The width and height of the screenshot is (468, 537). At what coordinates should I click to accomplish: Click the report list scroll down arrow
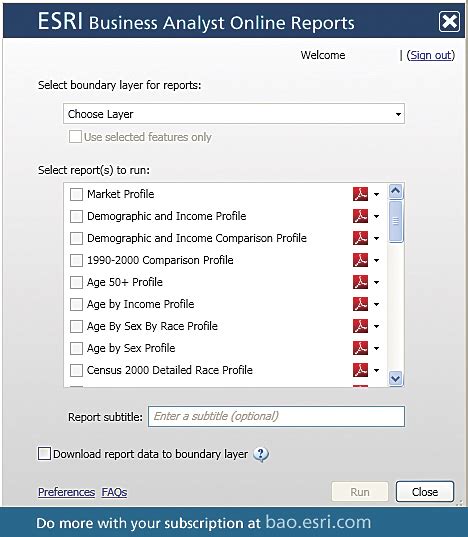point(395,378)
